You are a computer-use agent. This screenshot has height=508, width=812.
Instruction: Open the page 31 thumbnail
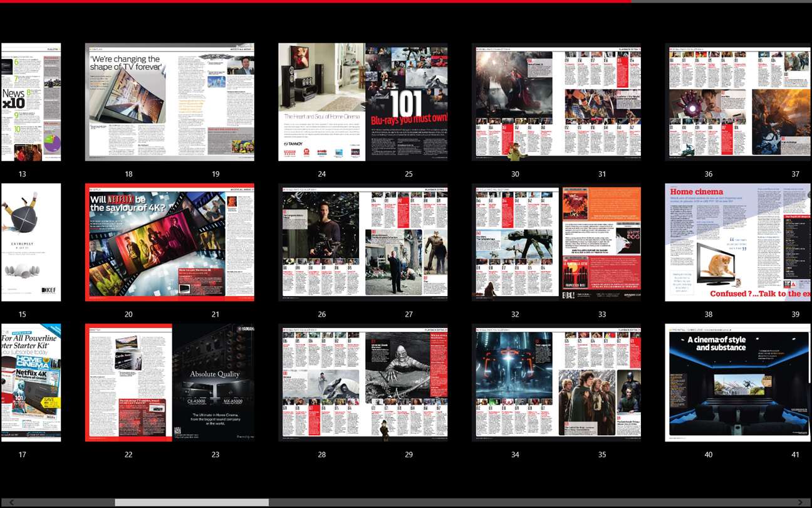[599, 102]
